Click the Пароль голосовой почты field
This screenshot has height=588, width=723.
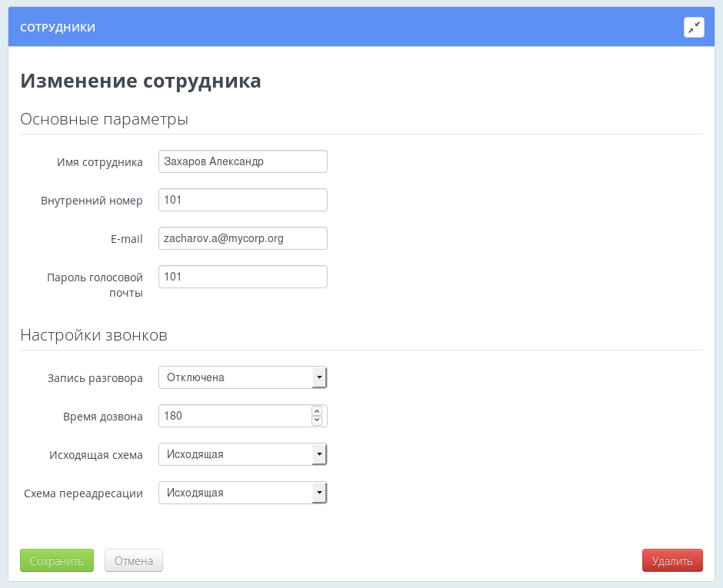pyautogui.click(x=242, y=277)
